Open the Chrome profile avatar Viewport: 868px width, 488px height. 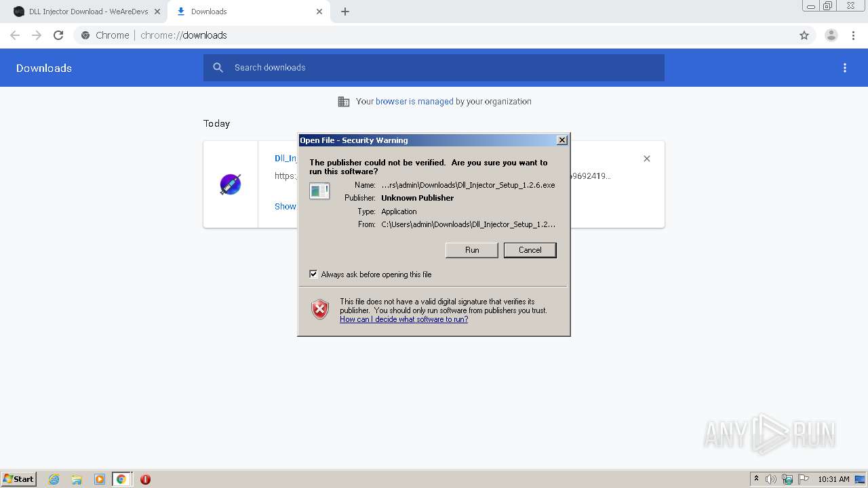click(x=831, y=35)
